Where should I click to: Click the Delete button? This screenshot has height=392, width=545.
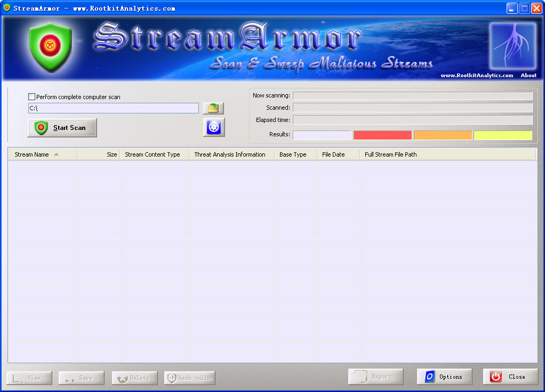click(x=134, y=378)
